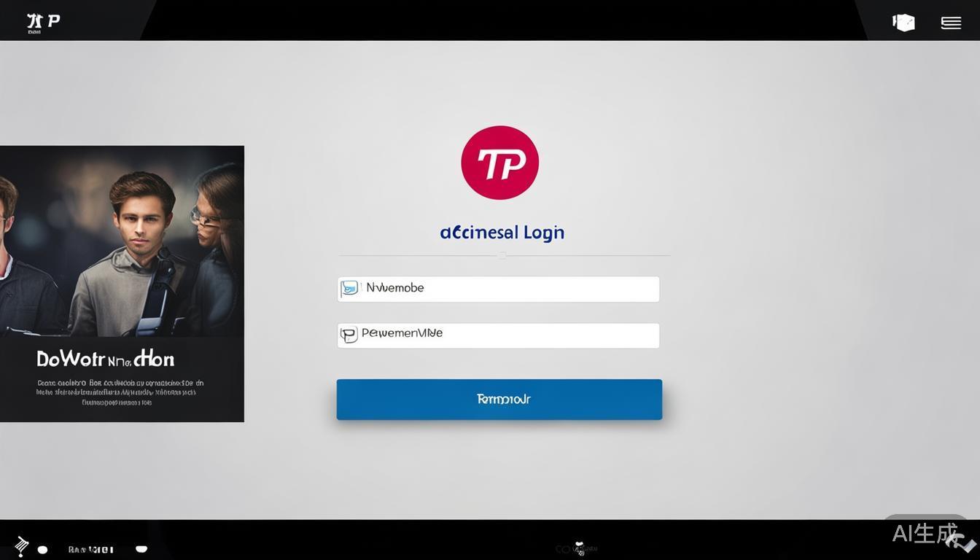
Task: Click the first white oval in the footer
Action: click(x=43, y=550)
